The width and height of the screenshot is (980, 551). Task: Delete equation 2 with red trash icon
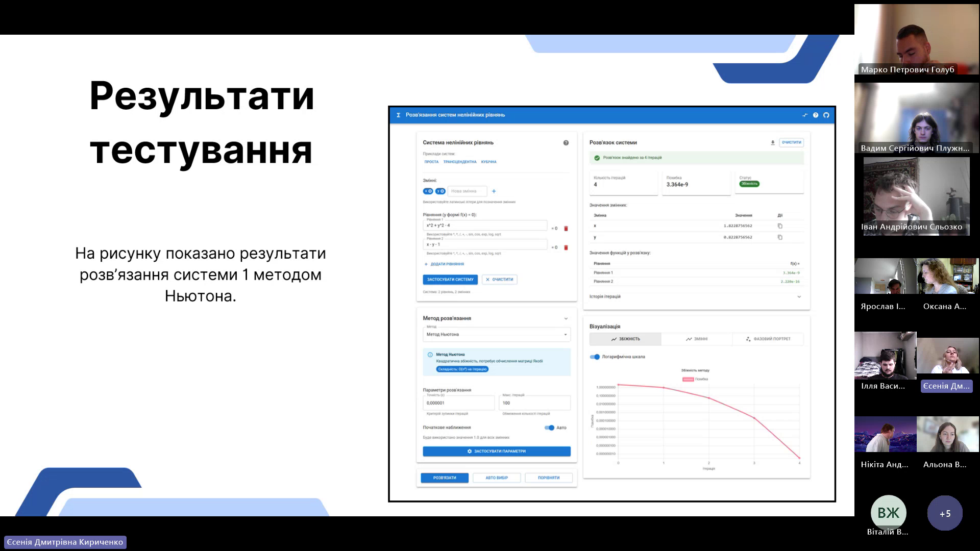(566, 247)
